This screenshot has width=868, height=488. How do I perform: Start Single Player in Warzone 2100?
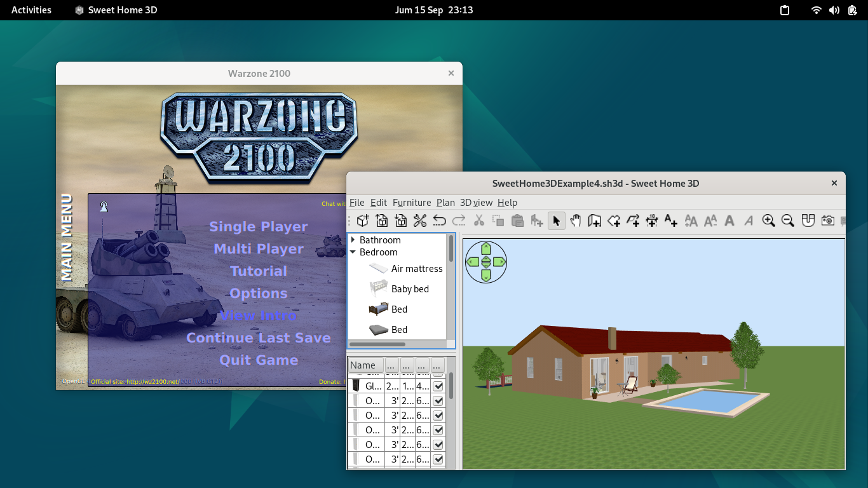259,227
